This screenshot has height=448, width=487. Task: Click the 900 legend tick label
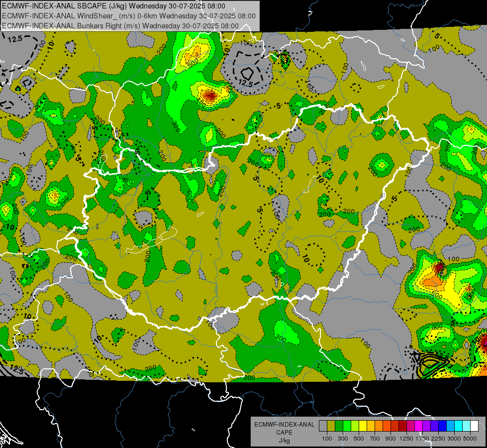(390, 439)
